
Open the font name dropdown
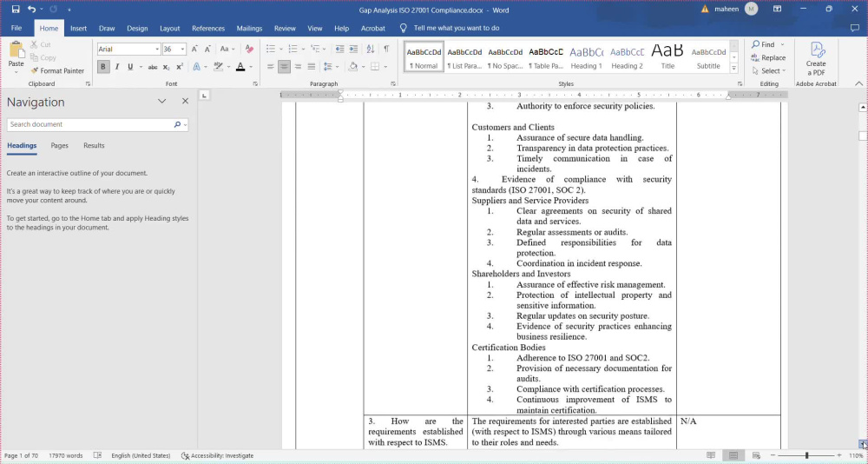click(157, 50)
